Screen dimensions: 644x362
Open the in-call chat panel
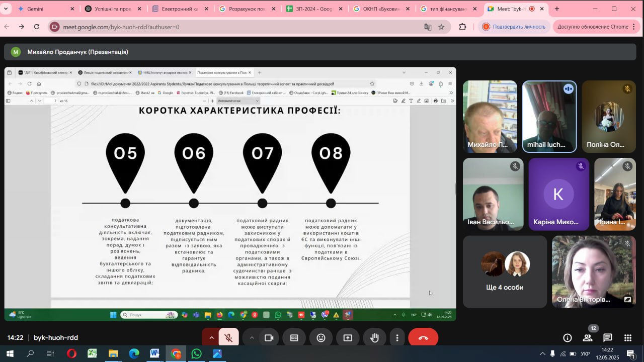tap(607, 338)
